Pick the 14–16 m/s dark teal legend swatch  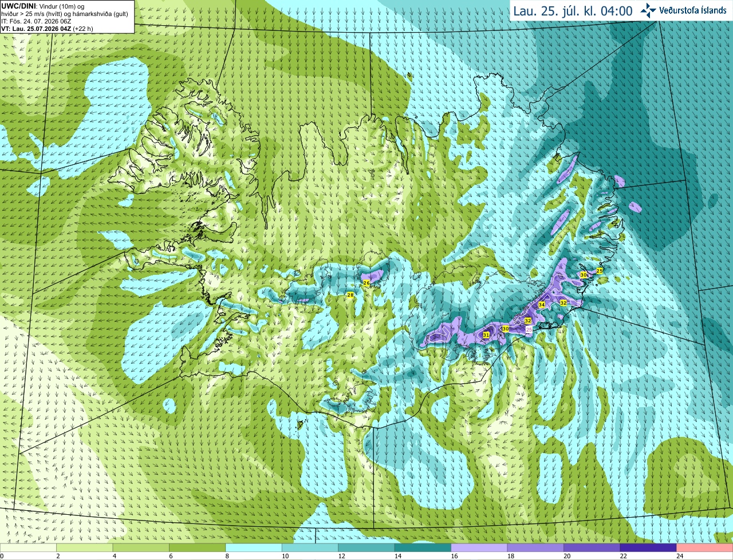pos(423,548)
